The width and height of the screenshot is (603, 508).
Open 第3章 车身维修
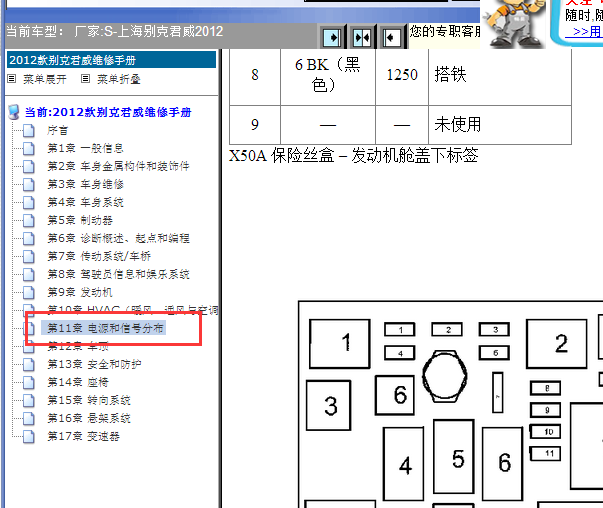(x=85, y=184)
